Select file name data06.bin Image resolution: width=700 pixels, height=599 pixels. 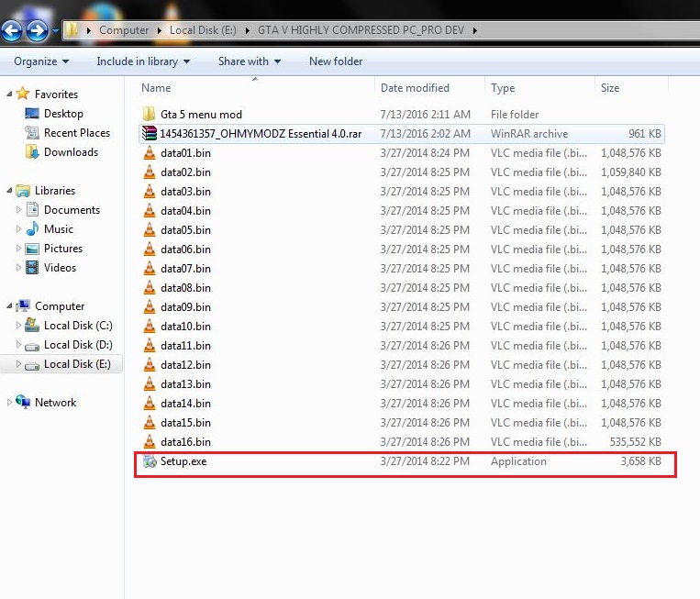pos(185,250)
